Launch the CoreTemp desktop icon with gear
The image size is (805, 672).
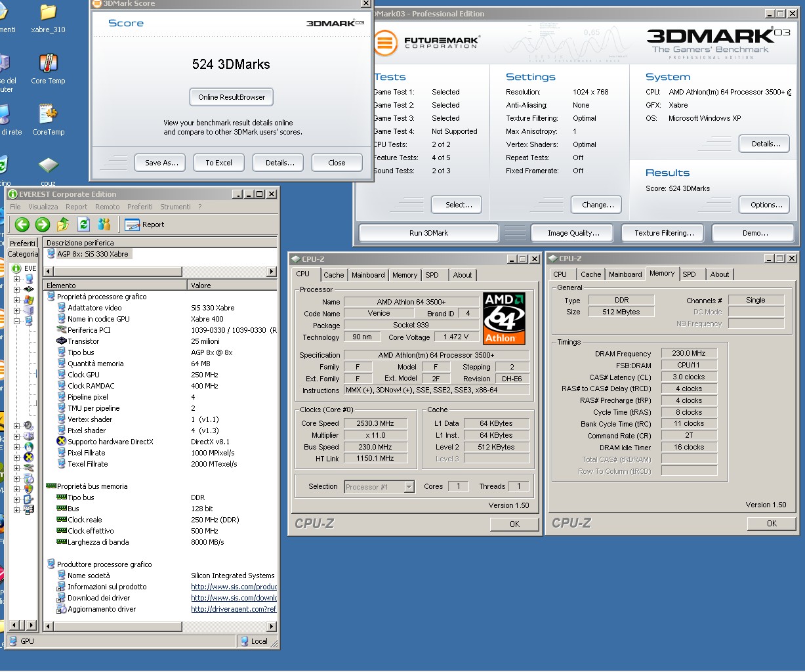(x=49, y=121)
